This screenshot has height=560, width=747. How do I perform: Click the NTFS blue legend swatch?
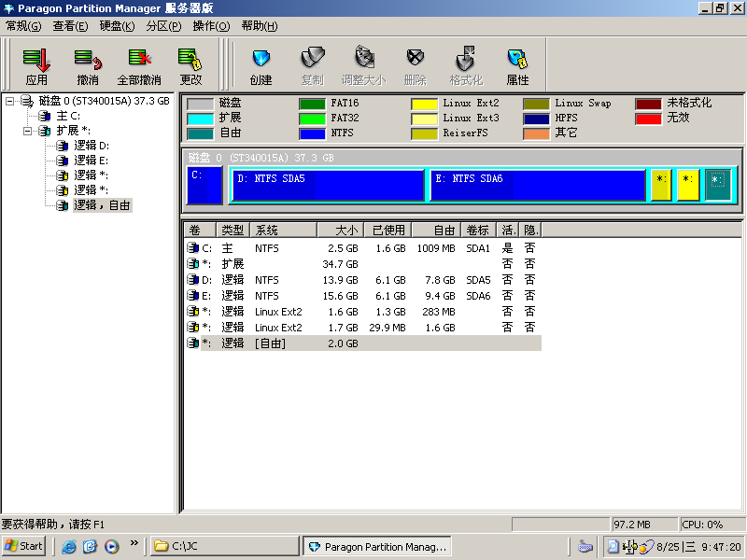click(312, 133)
